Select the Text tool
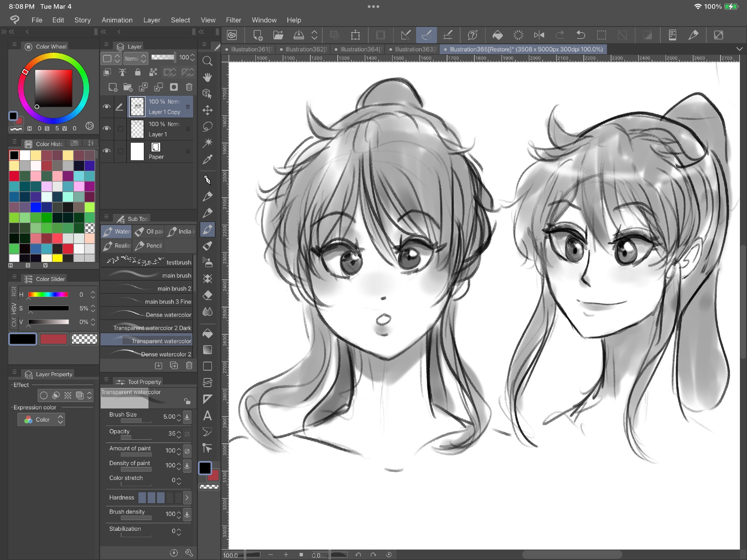Image resolution: width=747 pixels, height=560 pixels. 207,415
